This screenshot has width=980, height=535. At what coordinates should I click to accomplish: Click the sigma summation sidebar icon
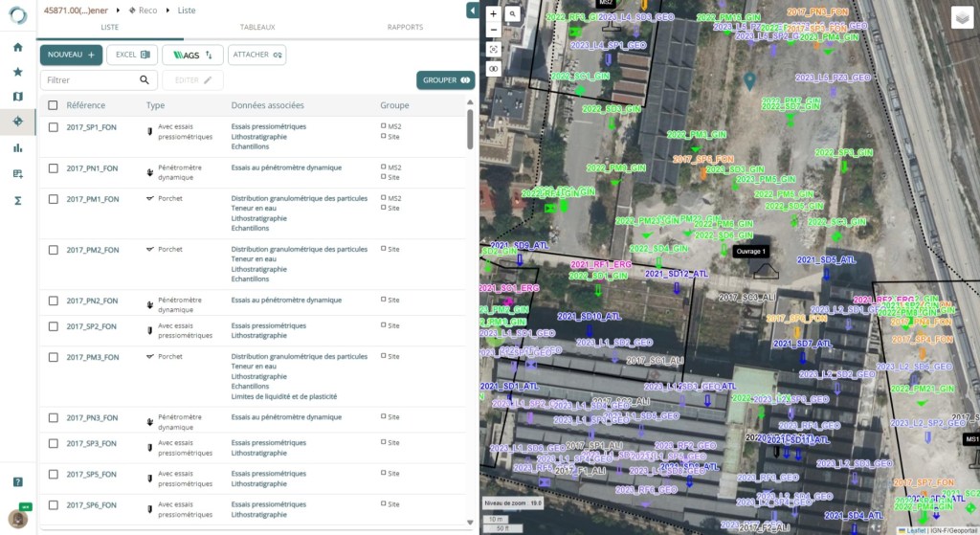pos(17,200)
